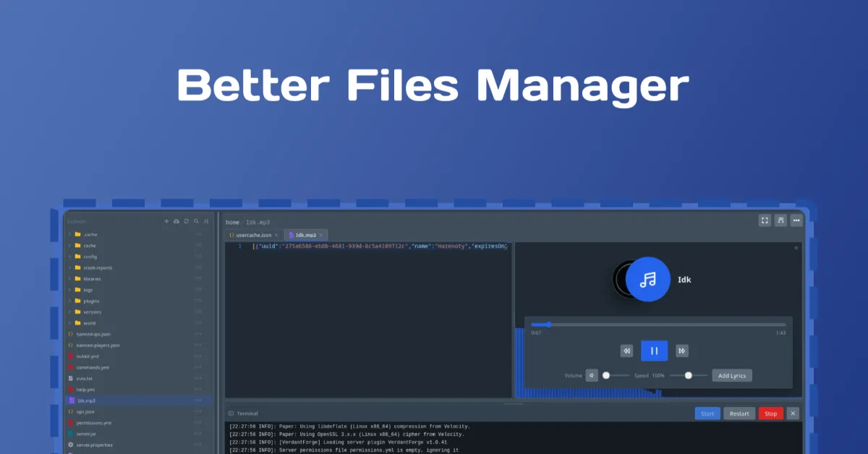
Task: Click the new file plus icon in Explorer
Action: click(x=166, y=221)
